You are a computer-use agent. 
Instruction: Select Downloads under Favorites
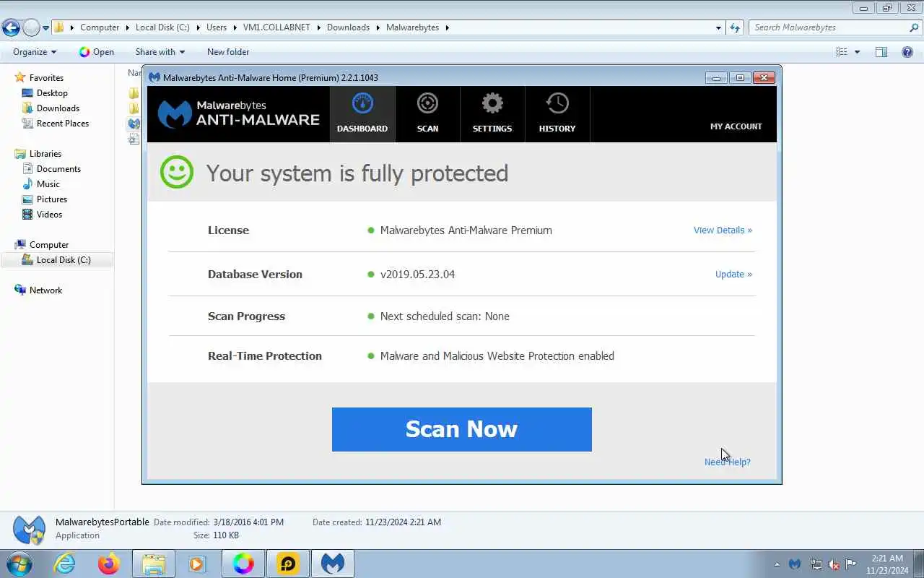click(58, 108)
